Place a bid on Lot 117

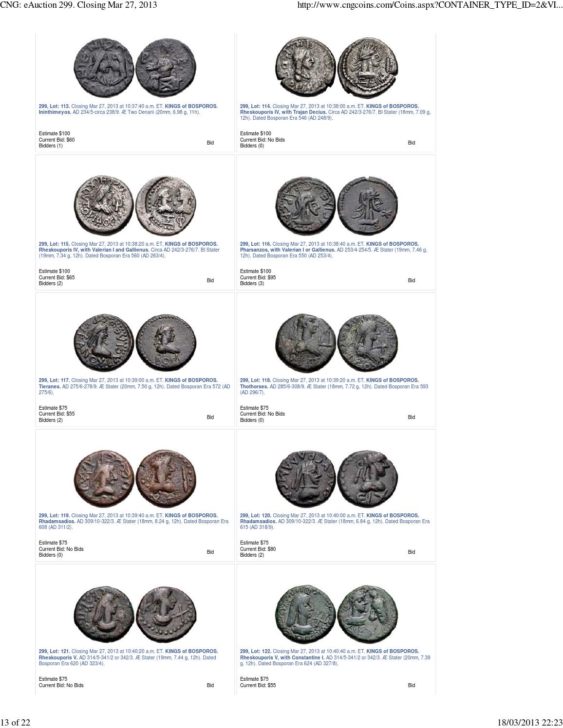coord(210,417)
